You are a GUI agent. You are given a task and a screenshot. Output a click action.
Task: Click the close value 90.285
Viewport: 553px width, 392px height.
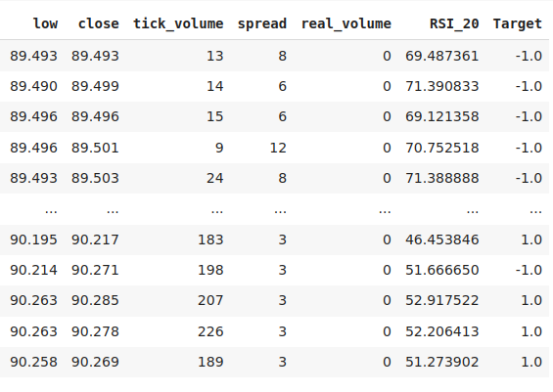95,300
